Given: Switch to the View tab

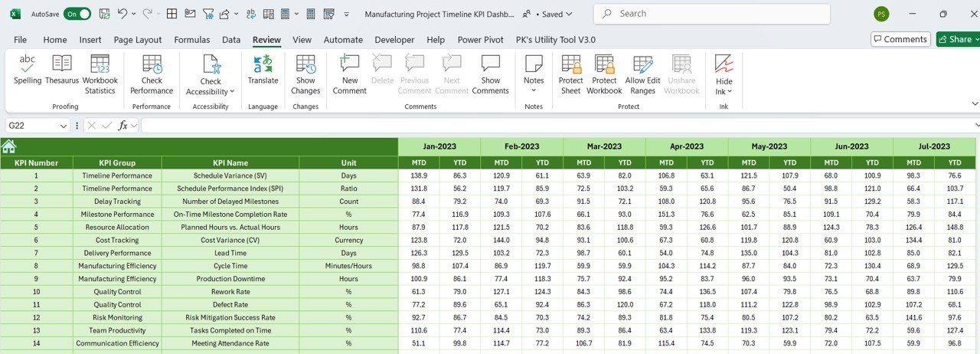Looking at the screenshot, I should (x=302, y=40).
